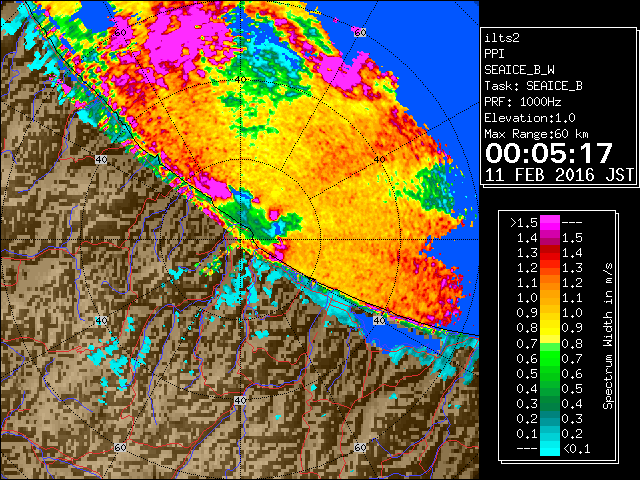640x480 pixels.
Task: Click the radar origin where crosshair lines meet
Action: coord(240,240)
